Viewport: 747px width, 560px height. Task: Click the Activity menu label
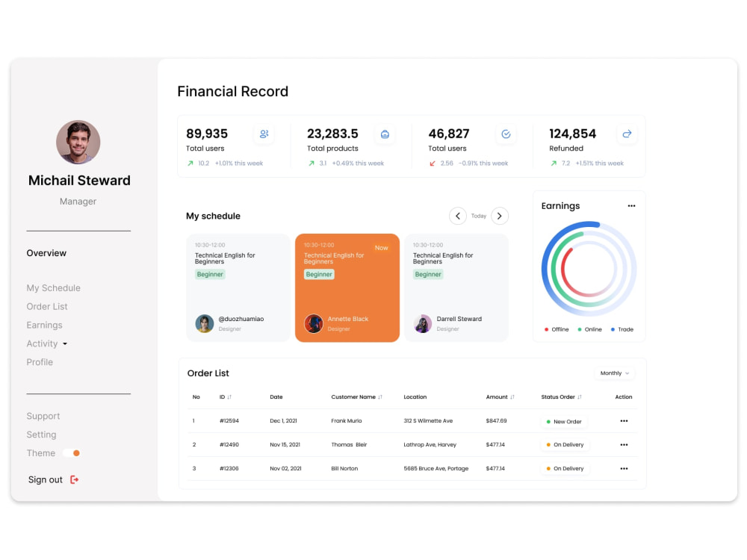[42, 343]
